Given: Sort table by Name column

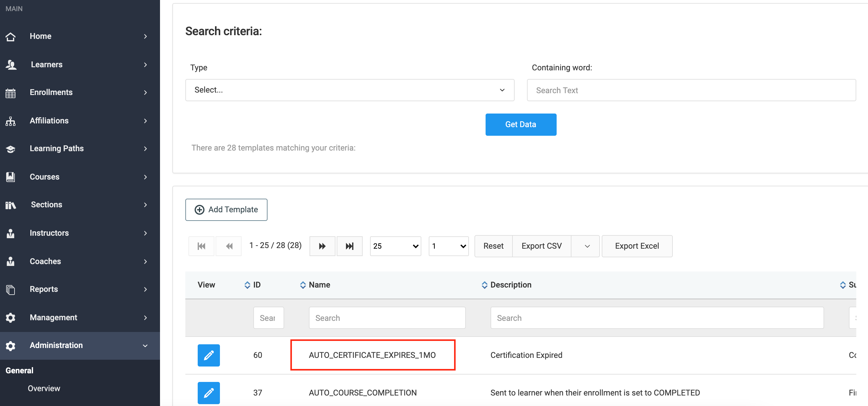Looking at the screenshot, I should [315, 285].
